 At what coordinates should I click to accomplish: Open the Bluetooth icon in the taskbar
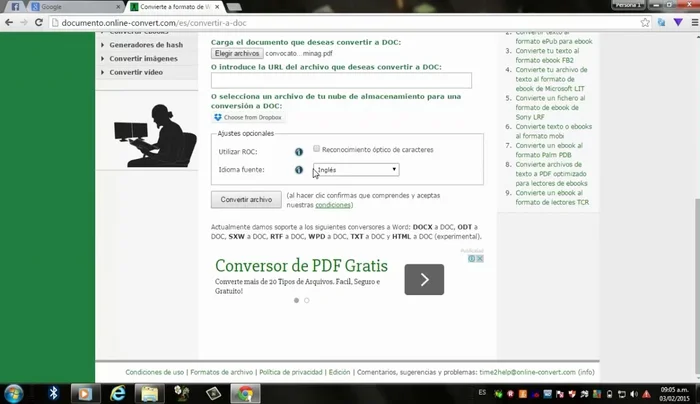54,393
